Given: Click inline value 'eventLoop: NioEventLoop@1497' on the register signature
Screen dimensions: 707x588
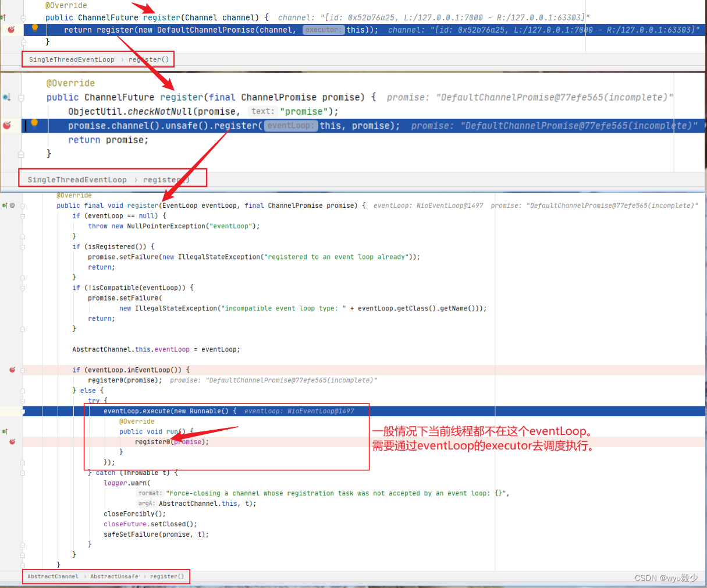Looking at the screenshot, I should click(x=428, y=206).
